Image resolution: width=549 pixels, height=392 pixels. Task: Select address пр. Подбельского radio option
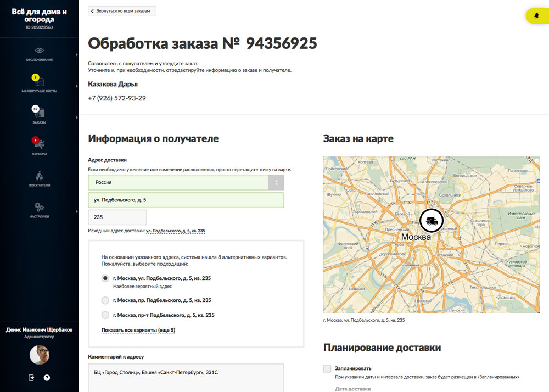105,300
